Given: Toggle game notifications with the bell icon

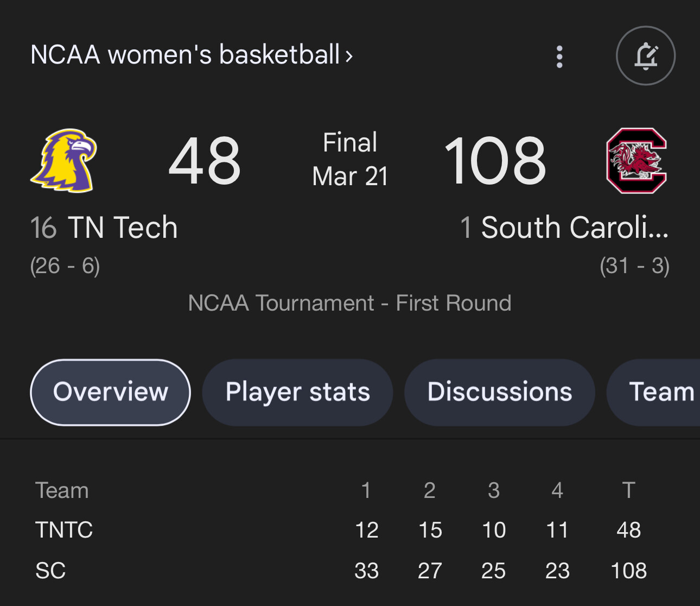Looking at the screenshot, I should (x=645, y=56).
